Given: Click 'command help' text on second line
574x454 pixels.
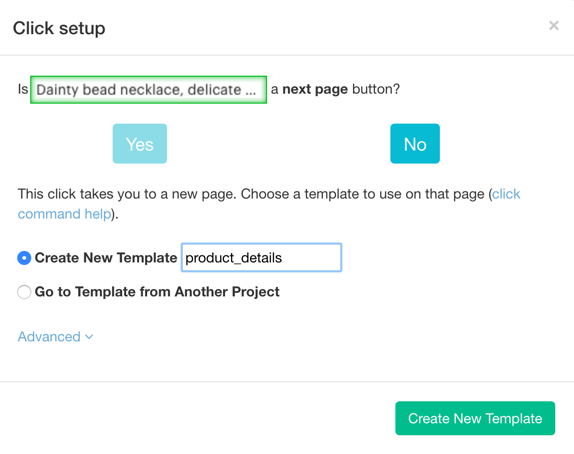Looking at the screenshot, I should pyautogui.click(x=64, y=214).
